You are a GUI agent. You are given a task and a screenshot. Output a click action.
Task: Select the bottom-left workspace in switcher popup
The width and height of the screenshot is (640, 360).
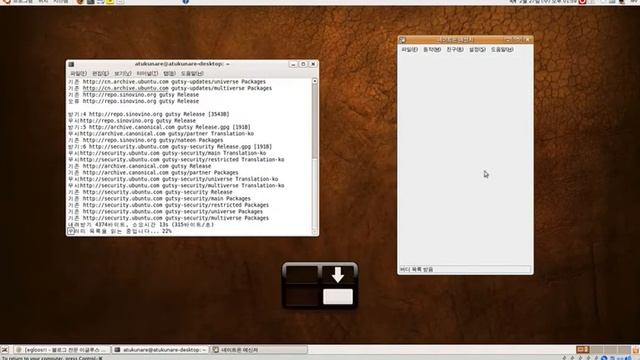(x=302, y=296)
